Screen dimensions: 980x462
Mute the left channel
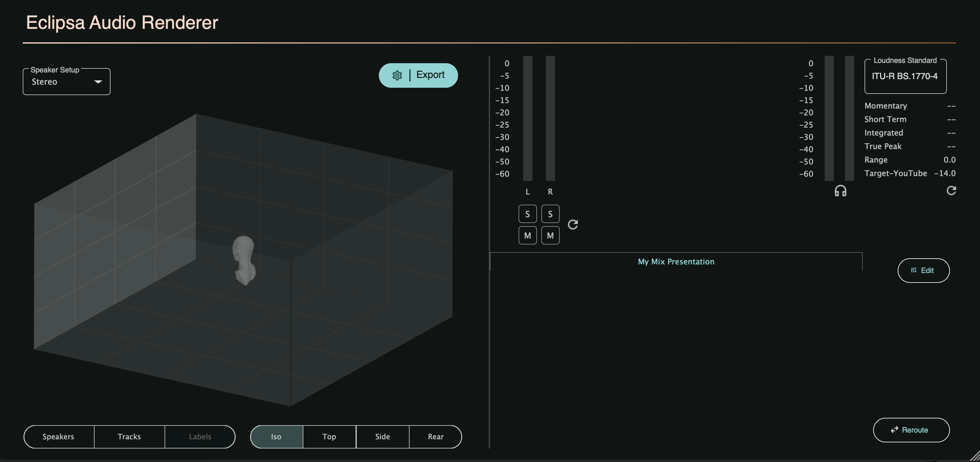tap(527, 236)
